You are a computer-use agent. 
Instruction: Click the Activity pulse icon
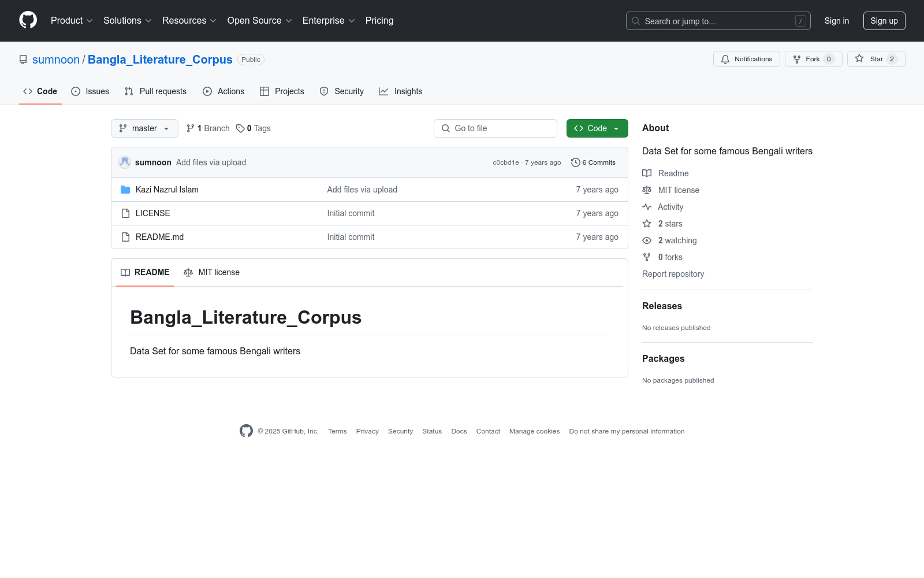pos(647,207)
